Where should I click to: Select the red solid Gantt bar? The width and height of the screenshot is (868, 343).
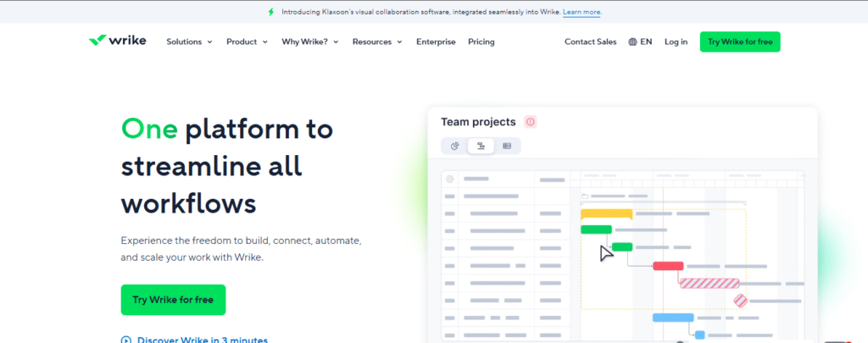coord(668,266)
